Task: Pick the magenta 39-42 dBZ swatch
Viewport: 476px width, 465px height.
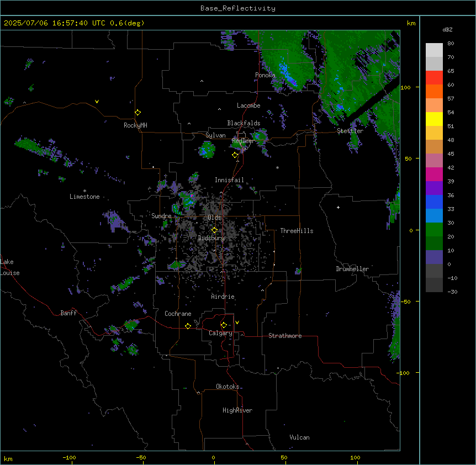Action: [x=434, y=174]
